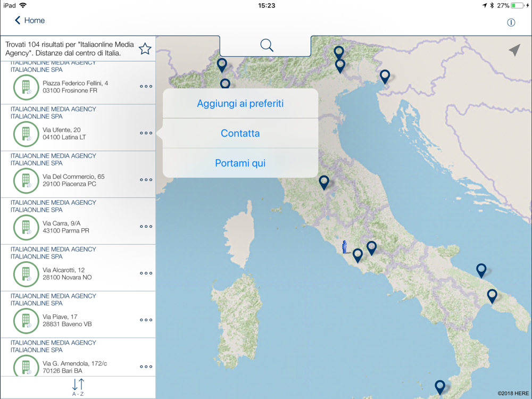Open more options for Via Piave, 17
532x399 pixels.
click(146, 320)
